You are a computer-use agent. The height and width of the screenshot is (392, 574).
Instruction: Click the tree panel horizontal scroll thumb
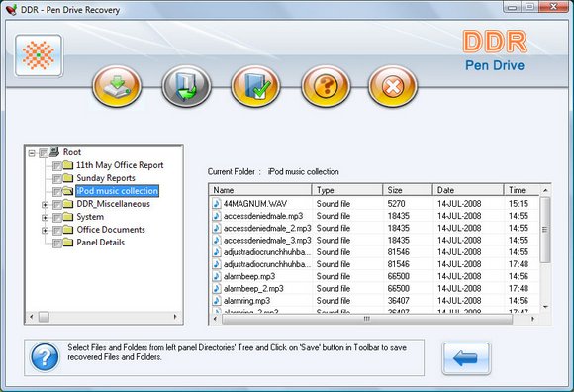44,316
